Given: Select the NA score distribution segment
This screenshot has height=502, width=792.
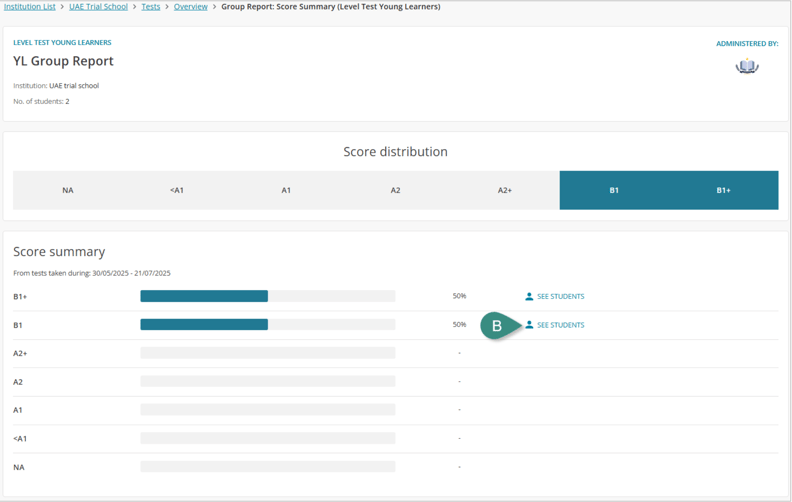Looking at the screenshot, I should [68, 190].
